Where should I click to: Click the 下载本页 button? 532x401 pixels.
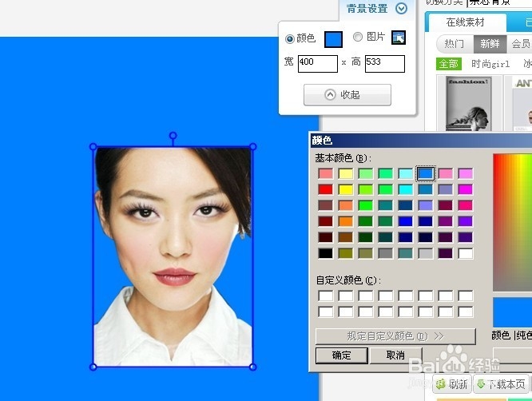click(501, 384)
